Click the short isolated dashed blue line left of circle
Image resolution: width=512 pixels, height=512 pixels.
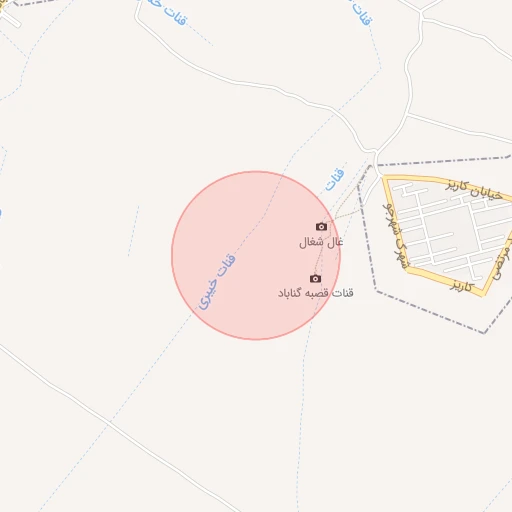tap(133, 231)
